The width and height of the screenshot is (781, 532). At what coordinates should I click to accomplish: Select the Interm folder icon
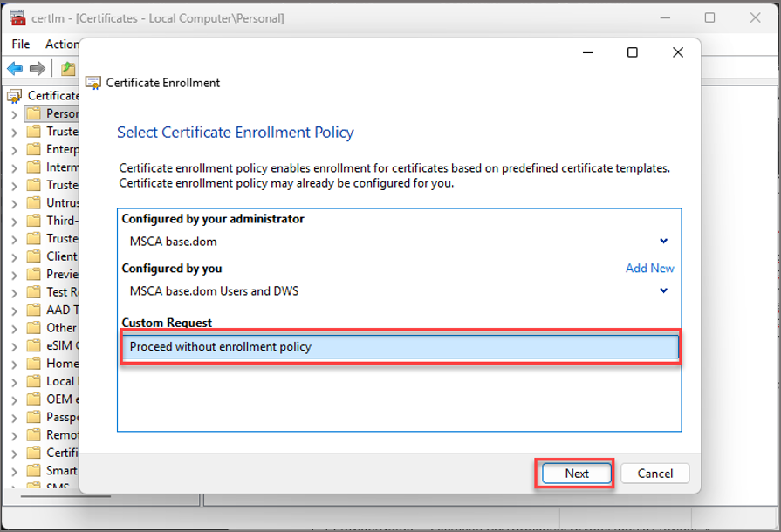[33, 167]
